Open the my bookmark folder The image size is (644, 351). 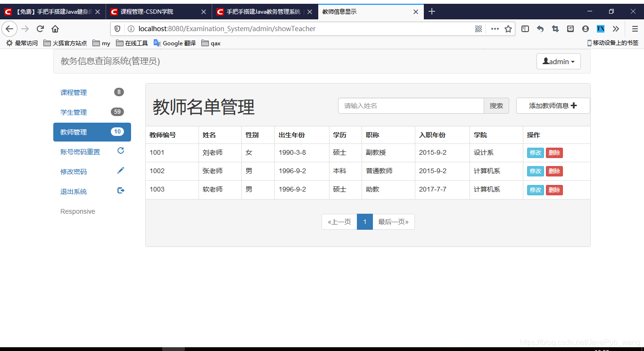point(101,43)
